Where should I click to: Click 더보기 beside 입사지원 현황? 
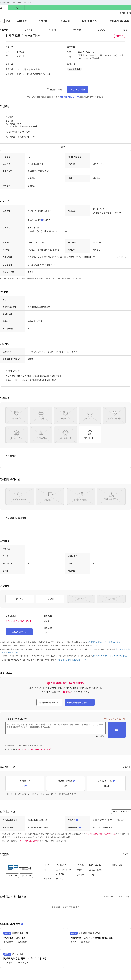126,767
